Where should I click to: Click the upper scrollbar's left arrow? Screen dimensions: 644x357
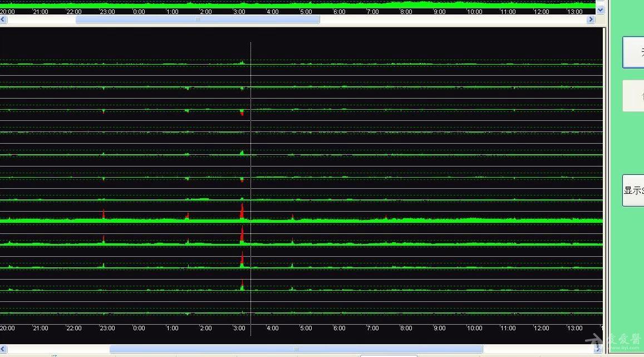[3, 19]
